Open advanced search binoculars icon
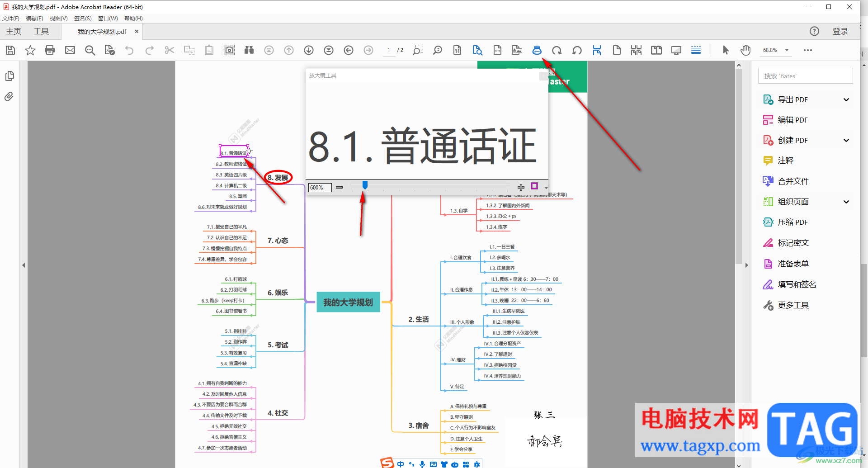 pos(249,50)
